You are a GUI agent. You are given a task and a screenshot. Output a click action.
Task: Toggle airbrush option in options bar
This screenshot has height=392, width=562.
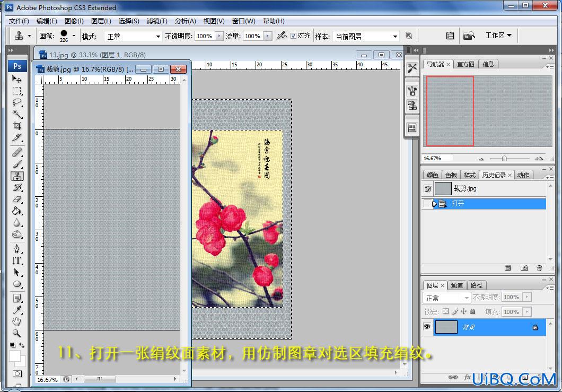point(282,36)
